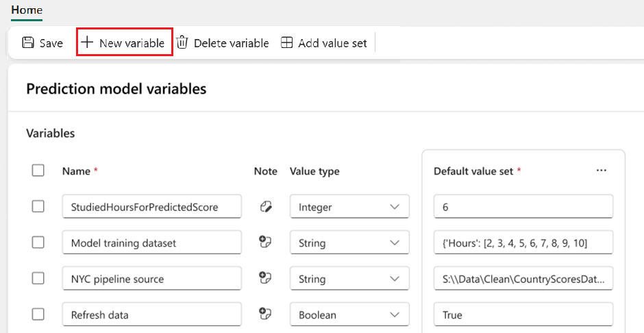Edit the Model training dataset name field
The height and width of the screenshot is (333, 644).
[x=151, y=243]
